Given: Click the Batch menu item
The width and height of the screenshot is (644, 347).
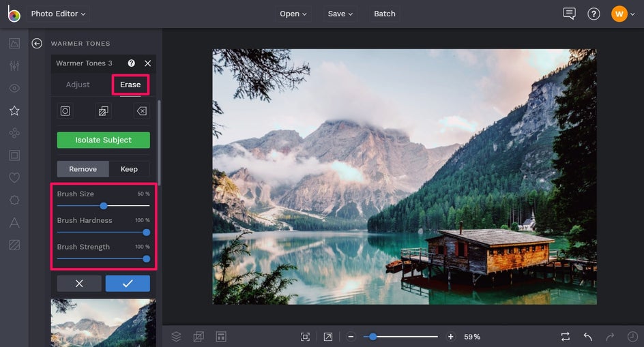Looking at the screenshot, I should (385, 14).
